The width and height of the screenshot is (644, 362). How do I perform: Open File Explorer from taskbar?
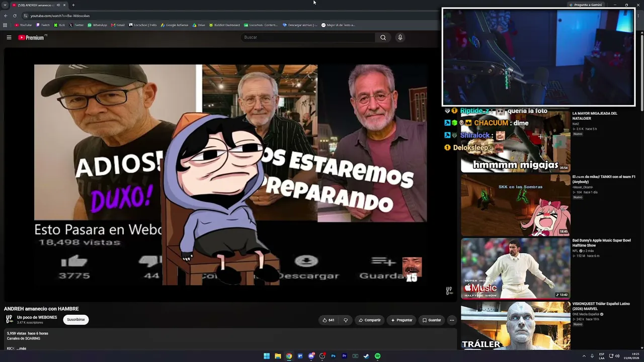point(278,356)
